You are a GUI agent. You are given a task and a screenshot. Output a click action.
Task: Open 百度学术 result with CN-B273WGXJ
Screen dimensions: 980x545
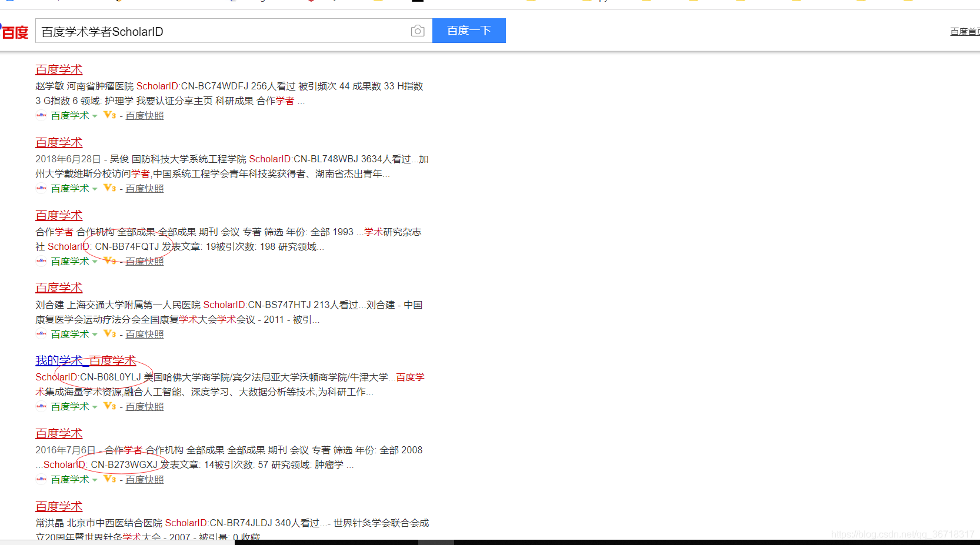click(59, 433)
